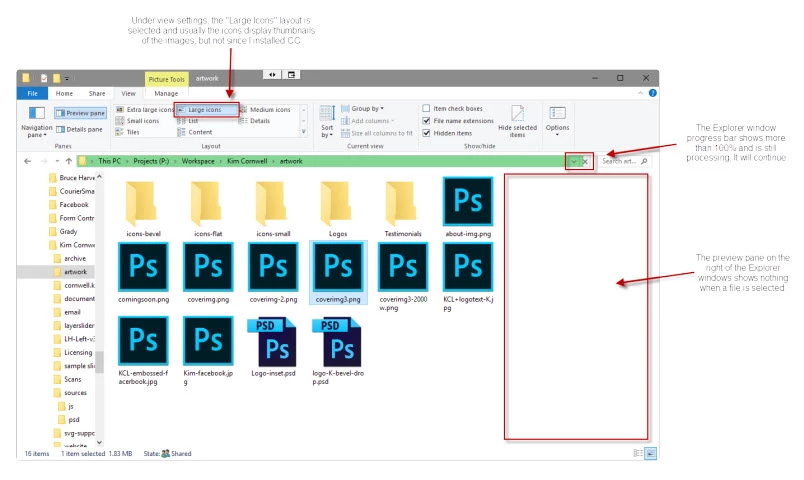This screenshot has height=480, width=804.
Task: Switch to large thumbnails view in status bar
Action: pos(651,453)
